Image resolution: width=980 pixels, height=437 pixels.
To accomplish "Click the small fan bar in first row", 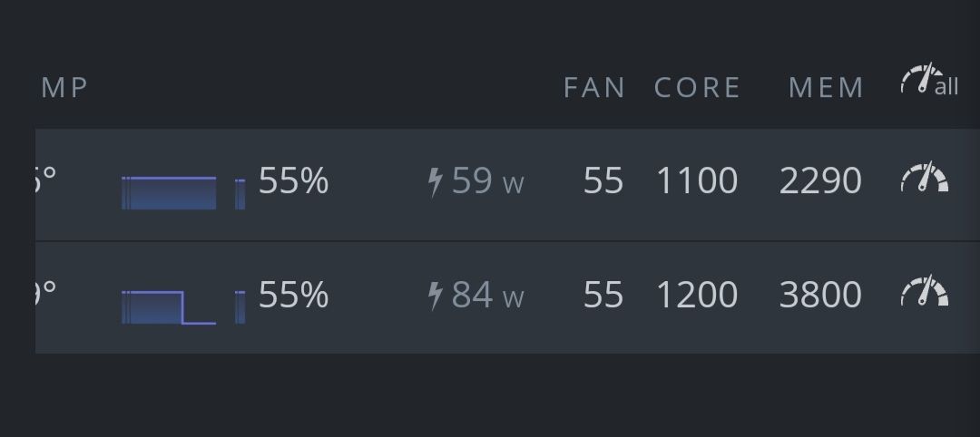I will pos(240,193).
